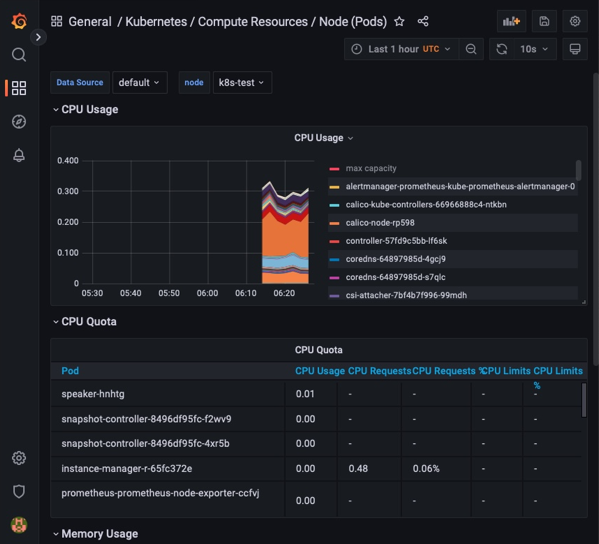Open the CPU Usage panel title menu
Image resolution: width=599 pixels, height=544 pixels.
(323, 138)
